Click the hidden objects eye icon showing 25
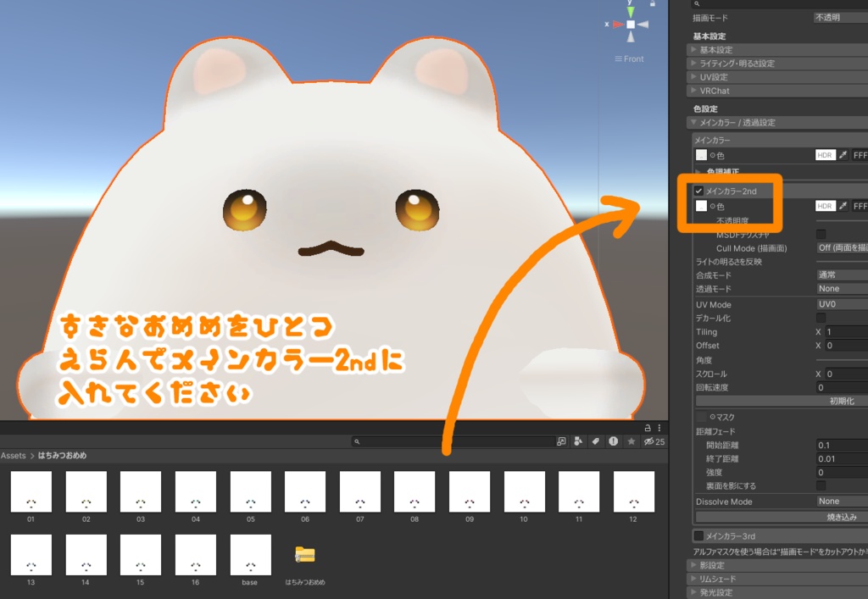Screen dimensions: 868x599 click(651, 441)
